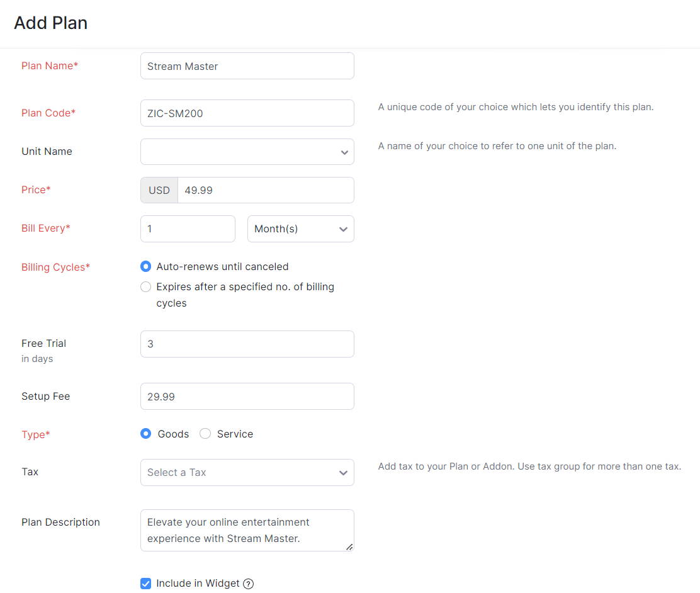Open the Select a Tax dropdown
Viewport: 700px width, 593px height.
(x=247, y=472)
